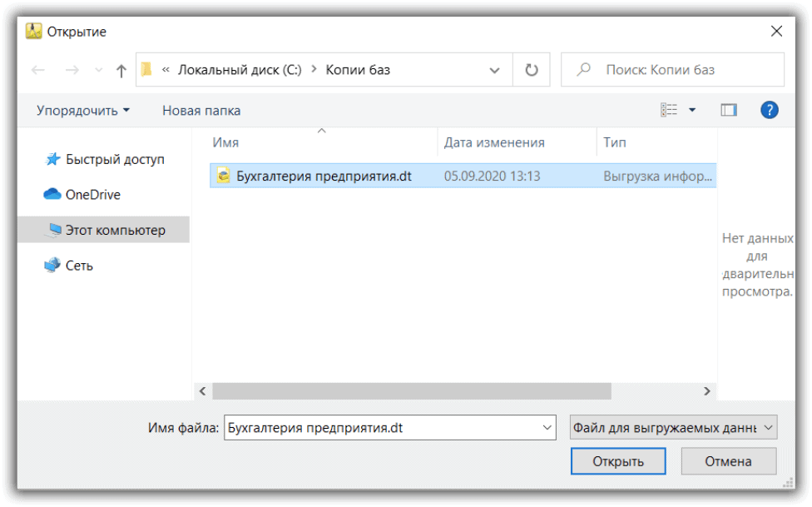This screenshot has width=812, height=507.
Task: Click the horizontal scrollbar right arrow
Action: coord(707,390)
